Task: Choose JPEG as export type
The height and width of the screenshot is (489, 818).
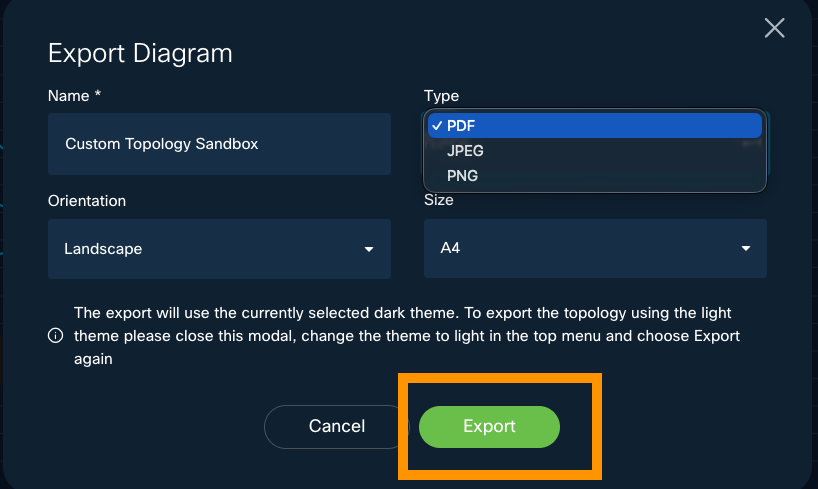Action: click(466, 151)
